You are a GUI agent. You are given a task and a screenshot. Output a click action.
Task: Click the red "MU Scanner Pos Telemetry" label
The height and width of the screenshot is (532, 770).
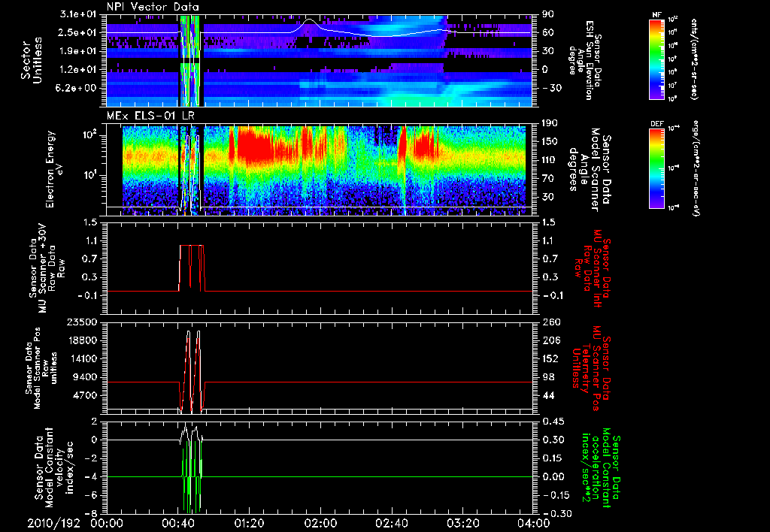(592, 368)
